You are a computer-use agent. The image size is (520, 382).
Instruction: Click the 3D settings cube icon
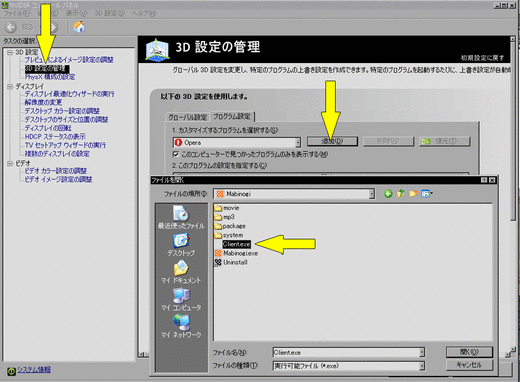click(x=157, y=50)
